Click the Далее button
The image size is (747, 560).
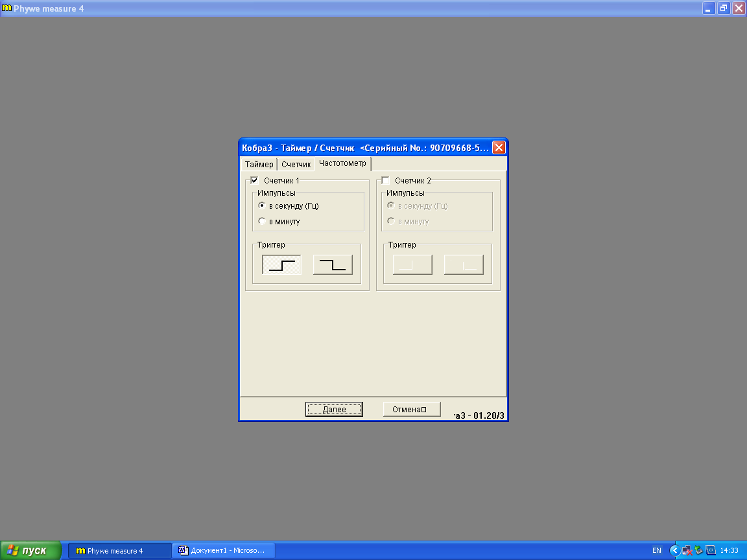click(x=334, y=409)
